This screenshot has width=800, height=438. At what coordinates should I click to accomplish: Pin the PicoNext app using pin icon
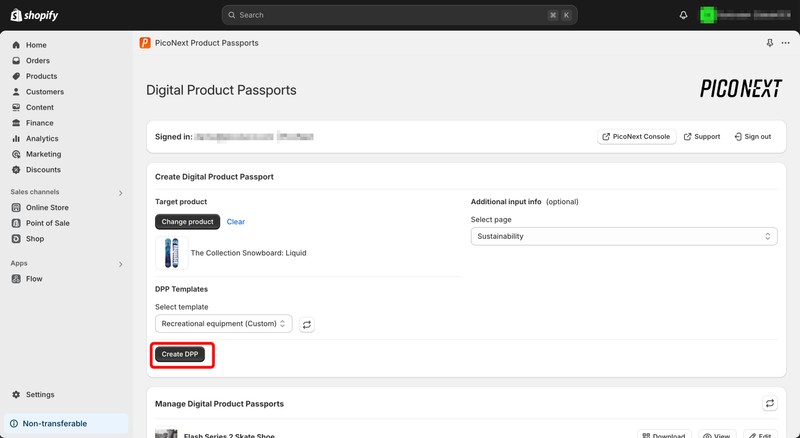click(769, 43)
